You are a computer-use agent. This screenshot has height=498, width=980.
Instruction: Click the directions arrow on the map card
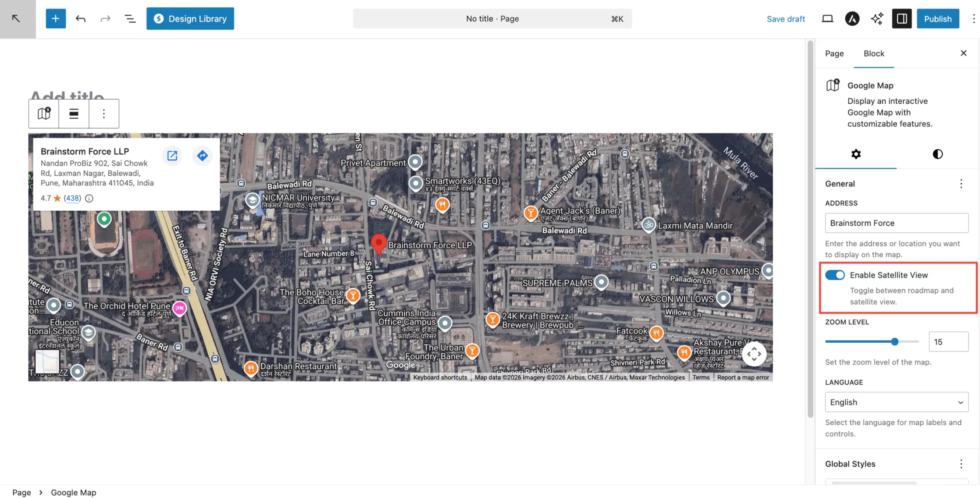coord(203,155)
